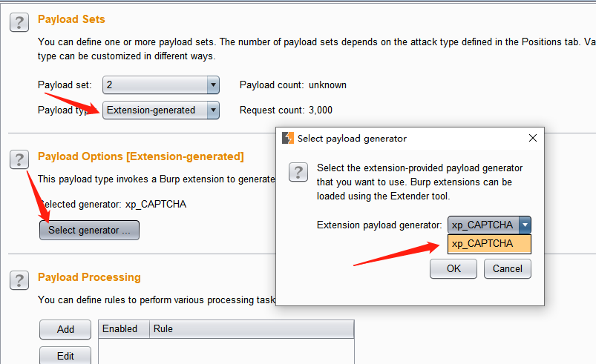
Task: Click the Payload Processing help icon
Action: (x=19, y=279)
